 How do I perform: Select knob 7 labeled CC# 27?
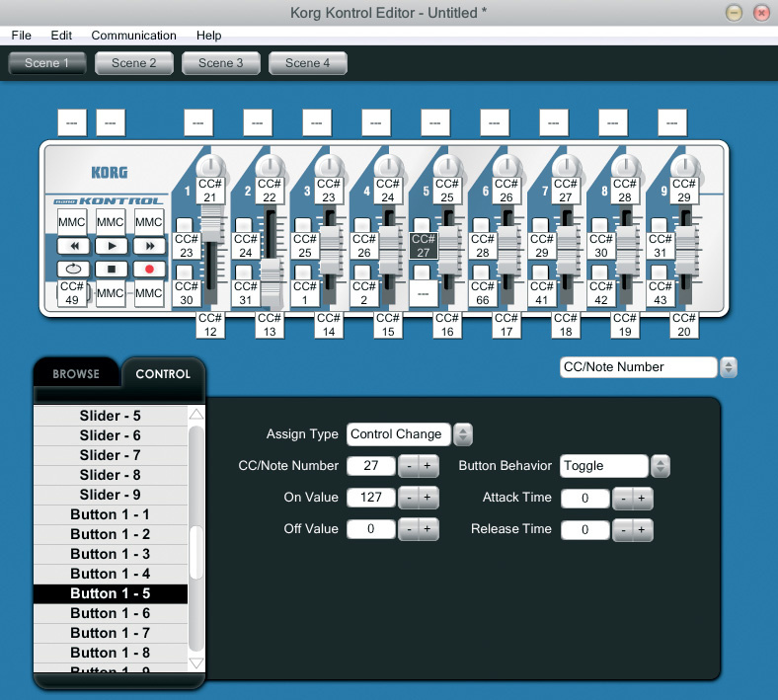(566, 191)
